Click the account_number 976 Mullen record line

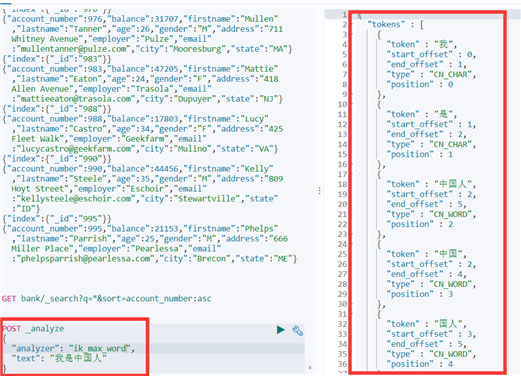coord(140,19)
